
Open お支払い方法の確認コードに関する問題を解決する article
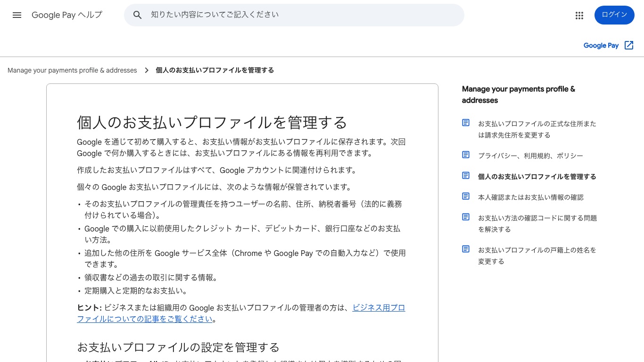(537, 224)
